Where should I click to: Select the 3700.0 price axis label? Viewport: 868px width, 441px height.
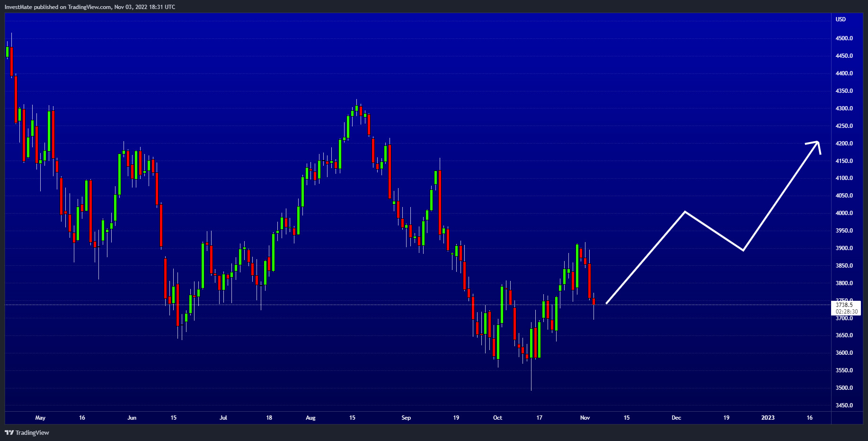coord(844,318)
